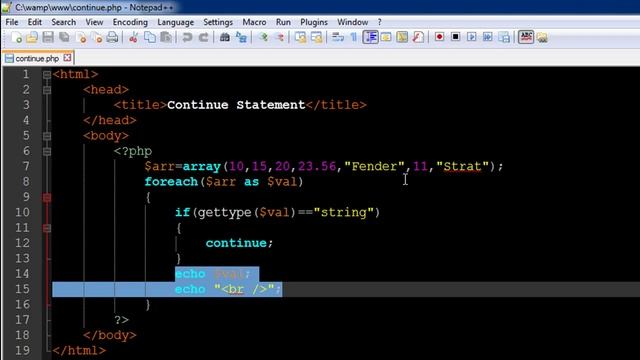Click the foreach keyword on line 8
This screenshot has width=640, height=360.
point(171,182)
